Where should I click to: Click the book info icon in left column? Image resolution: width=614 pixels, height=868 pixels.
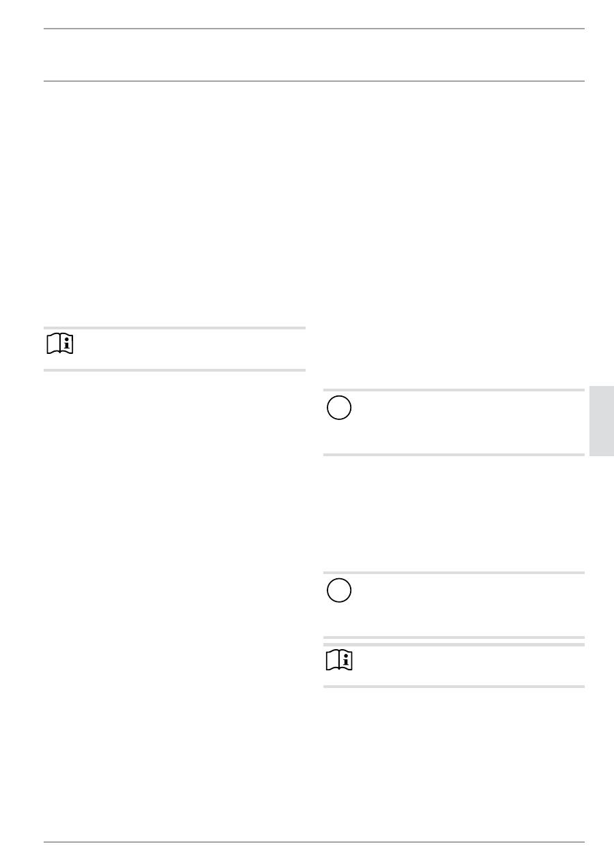[x=61, y=346]
